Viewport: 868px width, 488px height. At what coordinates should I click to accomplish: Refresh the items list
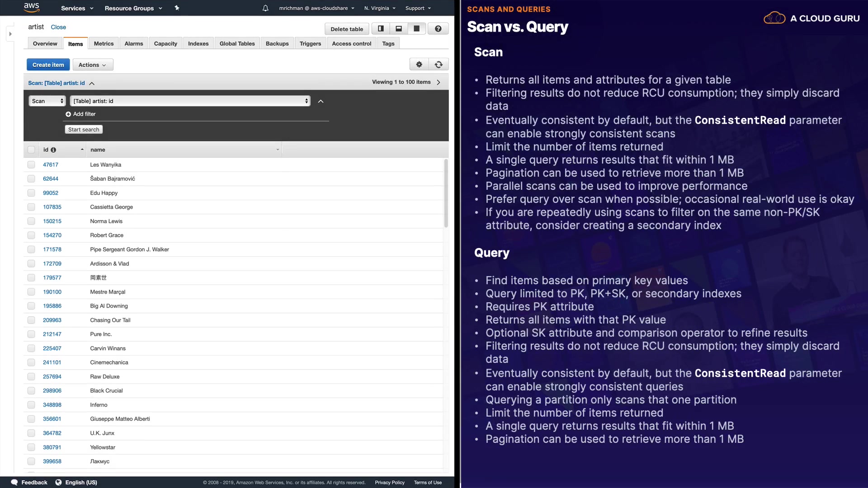(439, 65)
